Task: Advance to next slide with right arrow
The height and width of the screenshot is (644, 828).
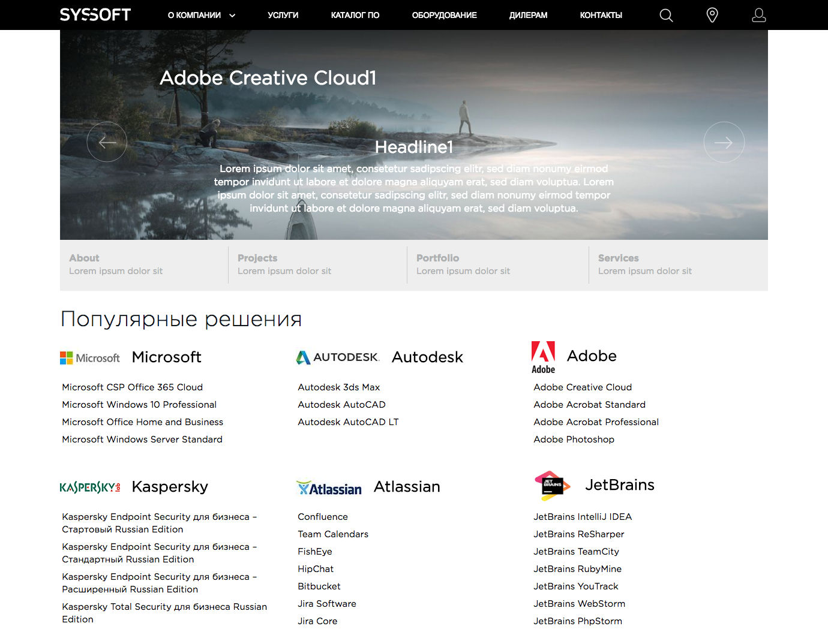Action: pos(724,142)
